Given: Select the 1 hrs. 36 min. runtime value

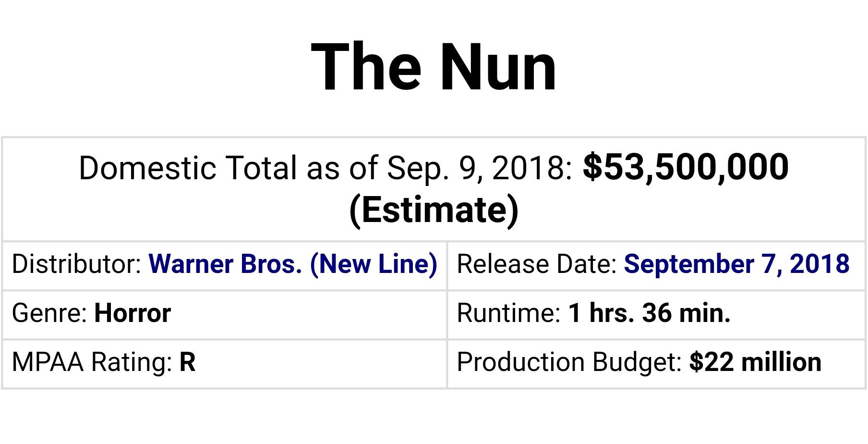Looking at the screenshot, I should 650,313.
